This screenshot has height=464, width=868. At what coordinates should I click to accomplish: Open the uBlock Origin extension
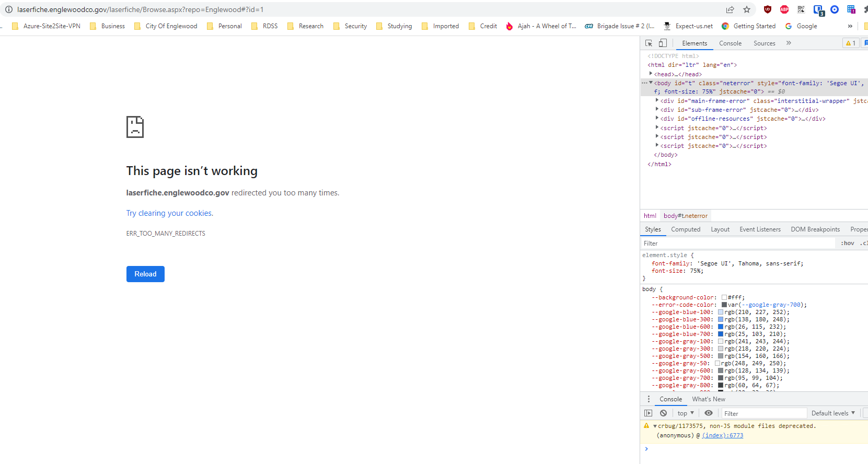[x=768, y=9]
